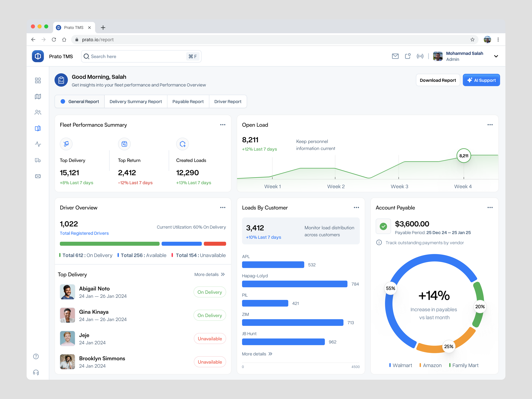The image size is (532, 399).
Task: Select the General Report radio option
Action: point(63,101)
